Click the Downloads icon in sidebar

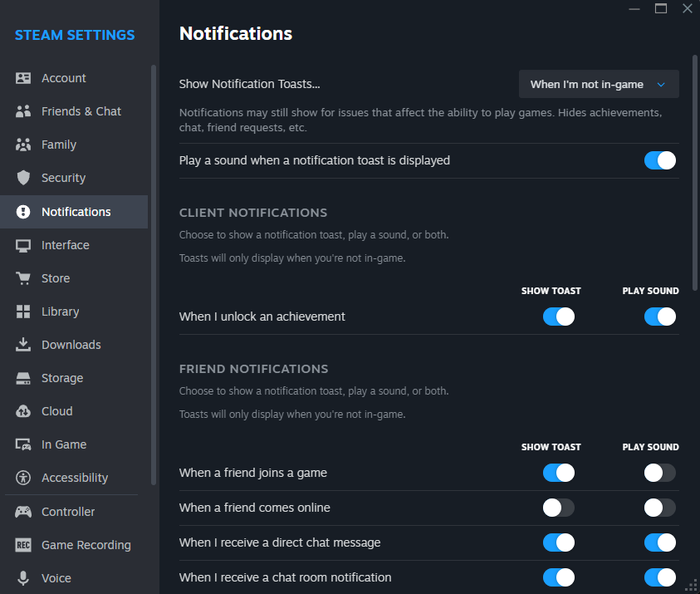coord(22,344)
